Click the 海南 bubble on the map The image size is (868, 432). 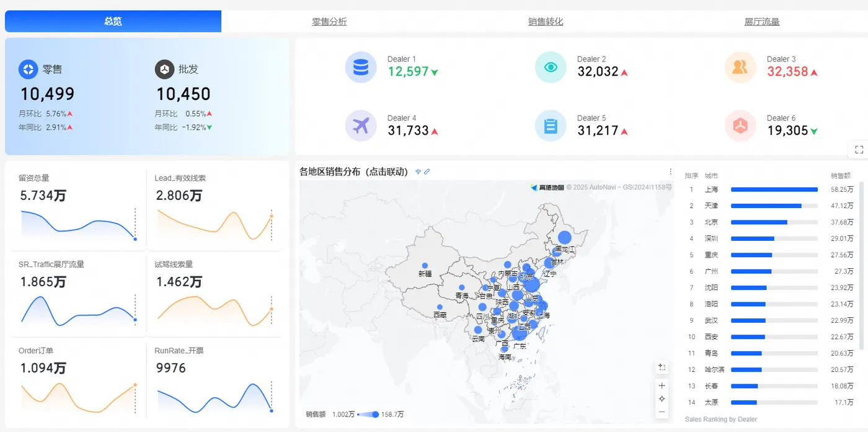click(x=504, y=349)
